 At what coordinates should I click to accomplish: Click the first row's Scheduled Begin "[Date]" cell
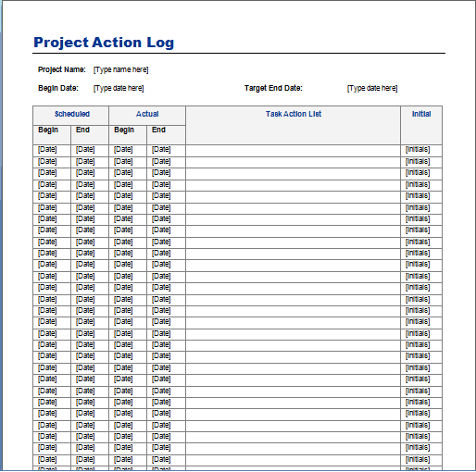click(52, 150)
